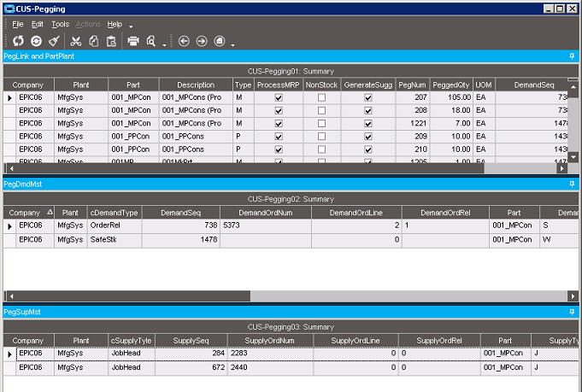582x392 pixels.
Task: Click the Copy toolbar icon
Action: 93,41
